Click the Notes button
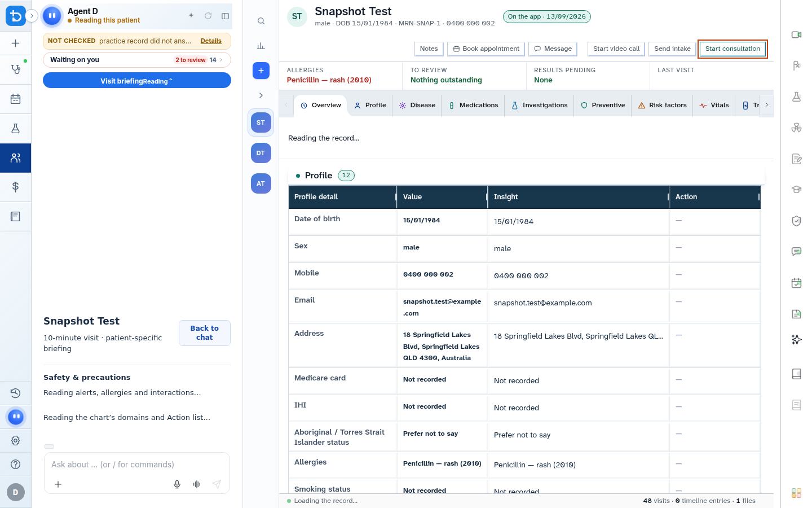This screenshot has width=812, height=508. tap(429, 49)
